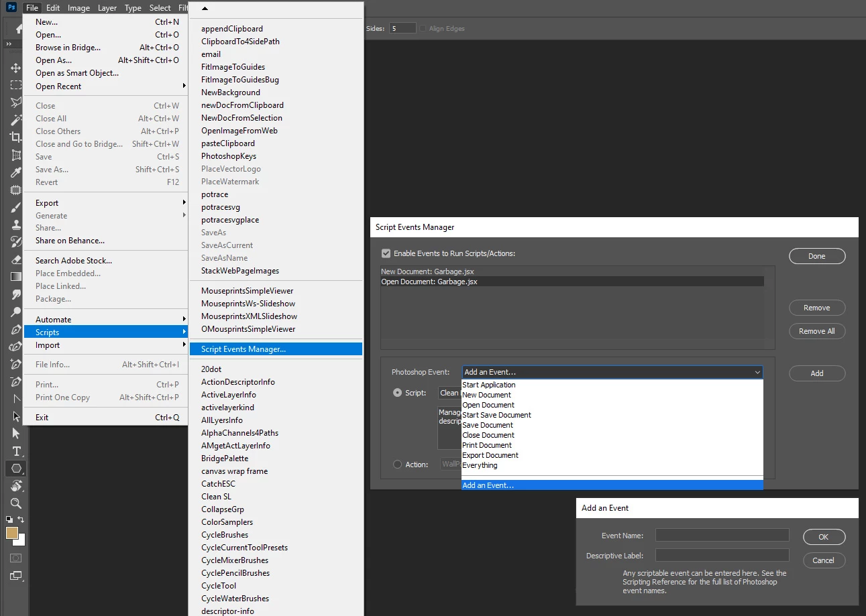The width and height of the screenshot is (866, 616).
Task: Click the Remove All button
Action: 817,331
